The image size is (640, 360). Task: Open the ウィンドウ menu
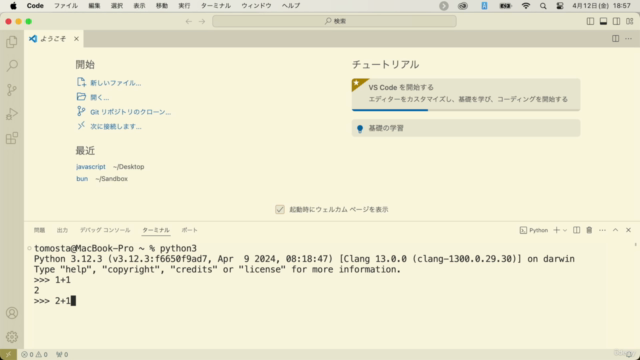[256, 6]
